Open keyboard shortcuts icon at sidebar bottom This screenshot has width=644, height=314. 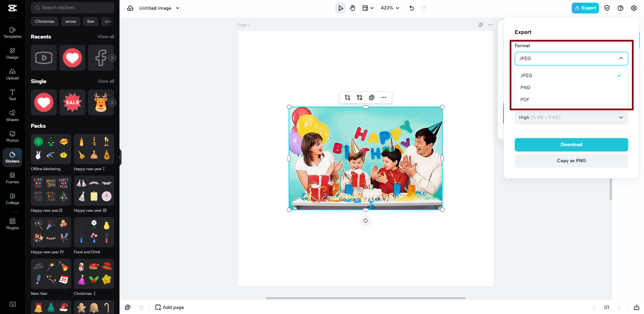click(x=13, y=304)
